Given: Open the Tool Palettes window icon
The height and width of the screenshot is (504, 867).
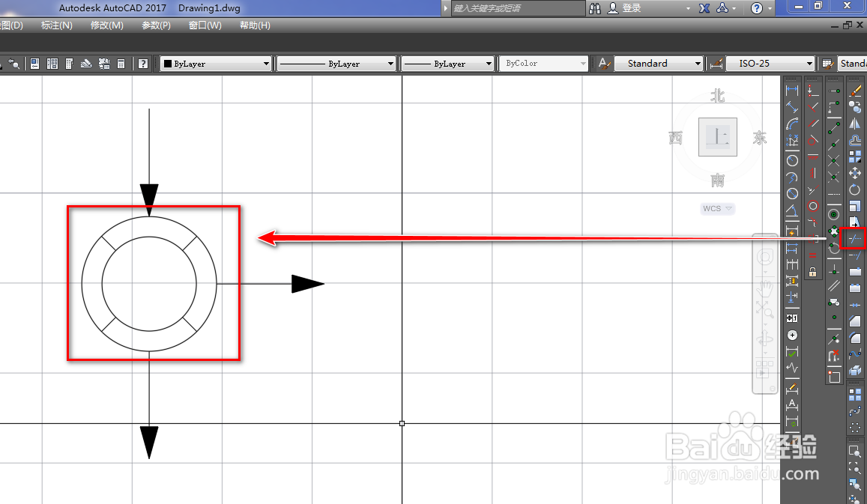Looking at the screenshot, I should click(69, 64).
